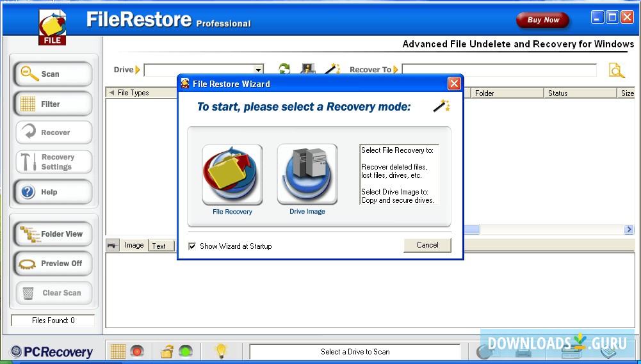Screen dimensions: 641x364
Task: Click the refresh drives icon in the toolbar
Action: pos(284,68)
